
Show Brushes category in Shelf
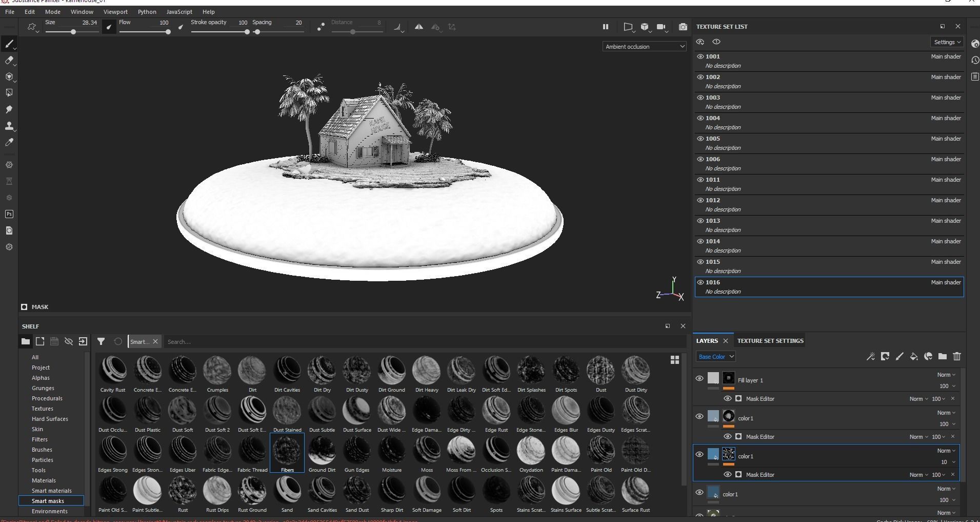(42, 450)
